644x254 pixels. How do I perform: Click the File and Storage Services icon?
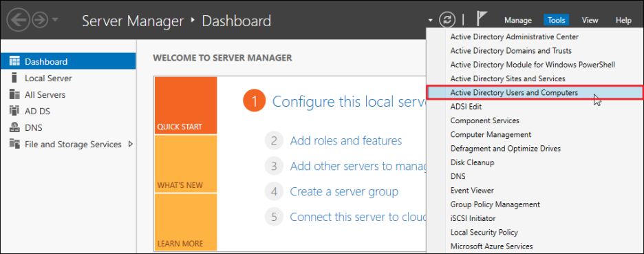pyautogui.click(x=14, y=143)
